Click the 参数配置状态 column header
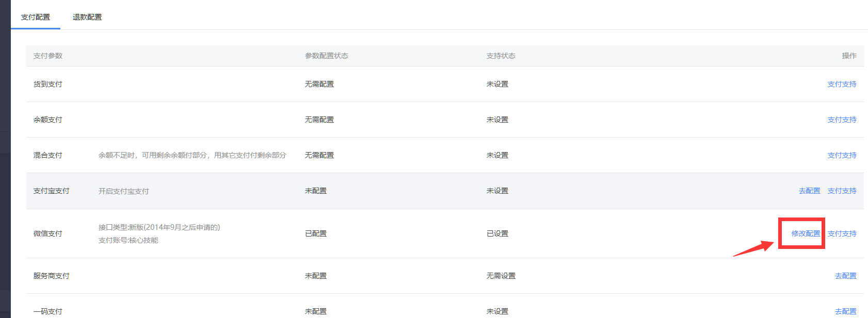Viewport: 868px width, 318px height. click(326, 56)
